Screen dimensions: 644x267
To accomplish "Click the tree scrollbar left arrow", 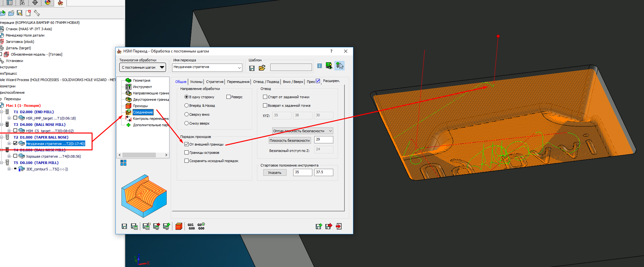I will coord(120,155).
